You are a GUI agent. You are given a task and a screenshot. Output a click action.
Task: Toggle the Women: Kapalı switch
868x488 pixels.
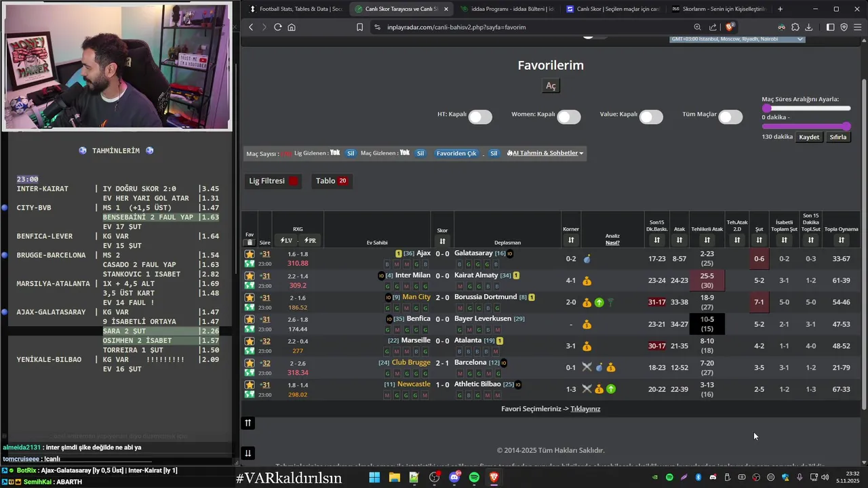pos(569,117)
